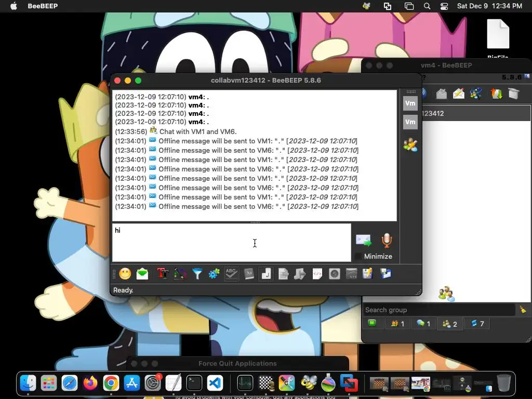Open the emoticons picker in chat toolbar
Screen dimensions: 532x399
pyautogui.click(x=125, y=274)
